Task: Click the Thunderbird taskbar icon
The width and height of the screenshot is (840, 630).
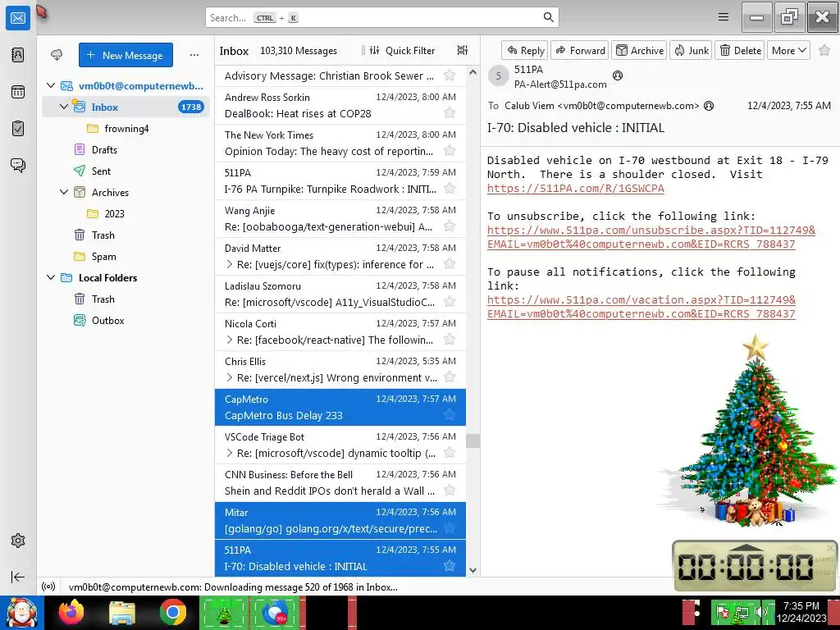Action: coord(276,612)
